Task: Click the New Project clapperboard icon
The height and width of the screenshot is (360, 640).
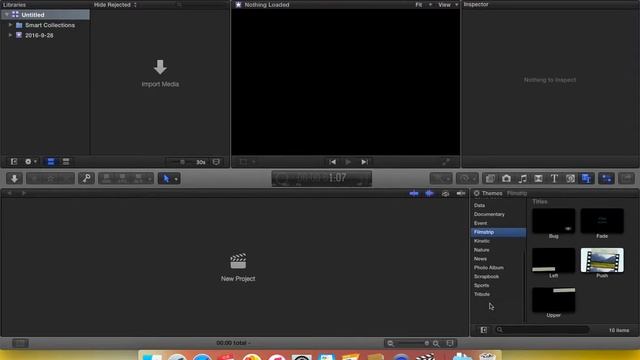Action: click(x=238, y=261)
